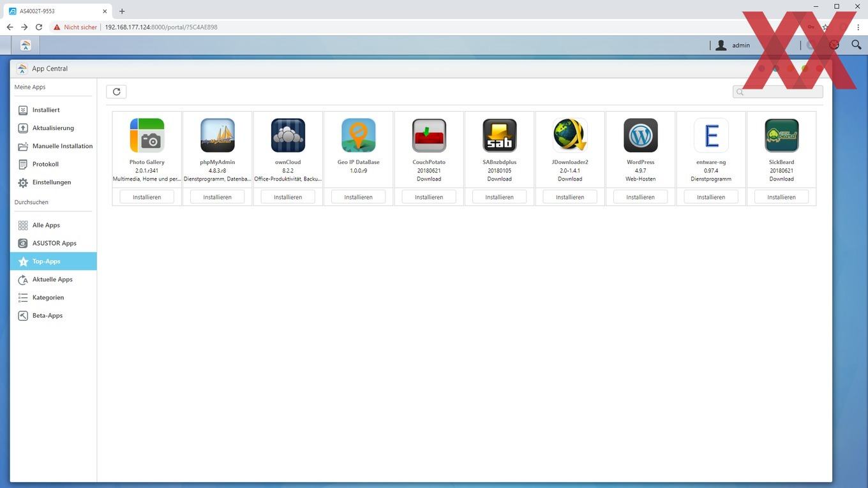Install Photo Gallery with Installieren button
868x488 pixels.
147,197
